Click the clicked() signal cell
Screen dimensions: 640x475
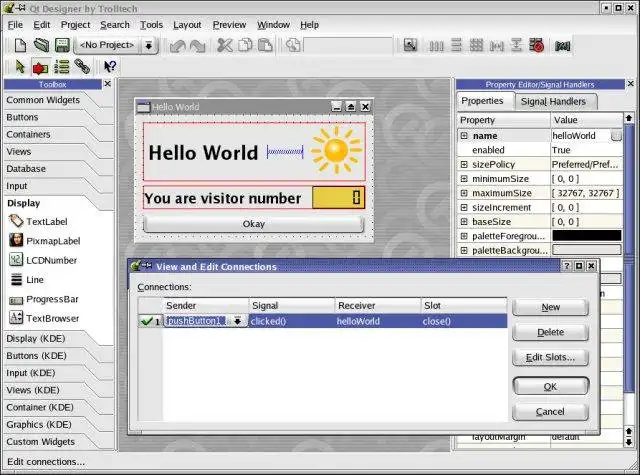point(291,321)
